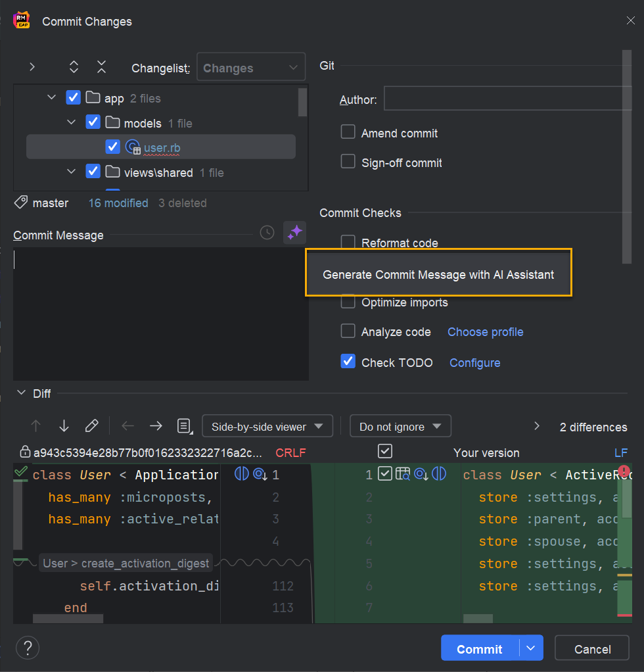Toggle the line 1 change checkbox in right gutter
Image resolution: width=644 pixels, height=672 pixels.
pos(385,474)
